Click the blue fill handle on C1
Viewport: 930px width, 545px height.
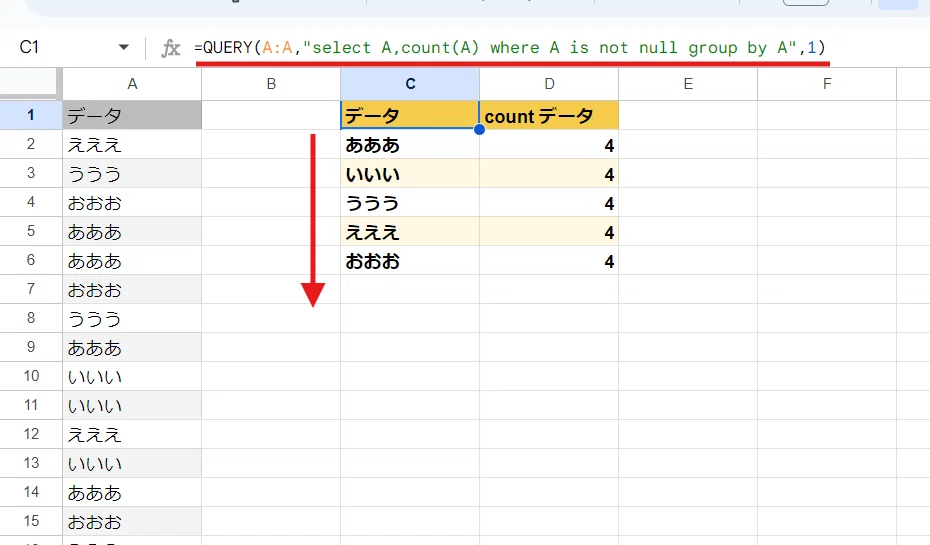479,129
